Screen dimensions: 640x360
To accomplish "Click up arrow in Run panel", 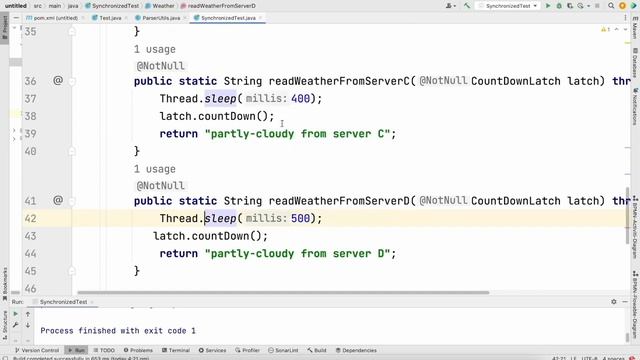I will tap(28, 314).
